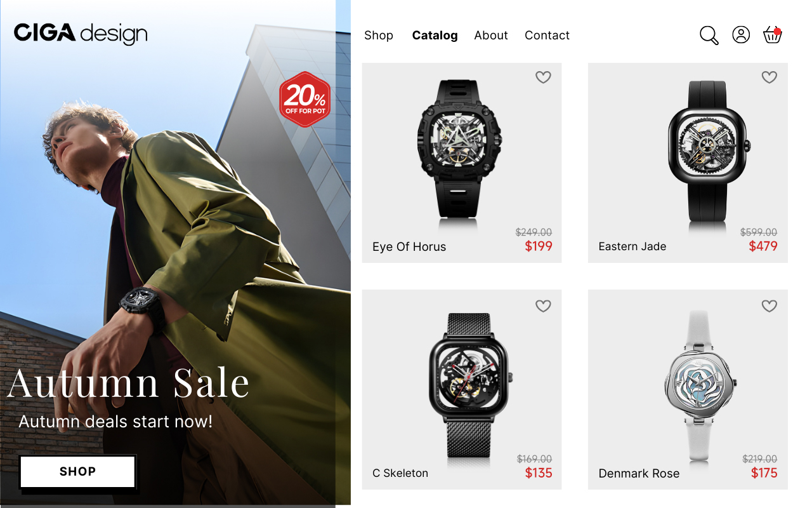Go to the Shop menu item
Image resolution: width=812 pixels, height=508 pixels.
click(379, 36)
